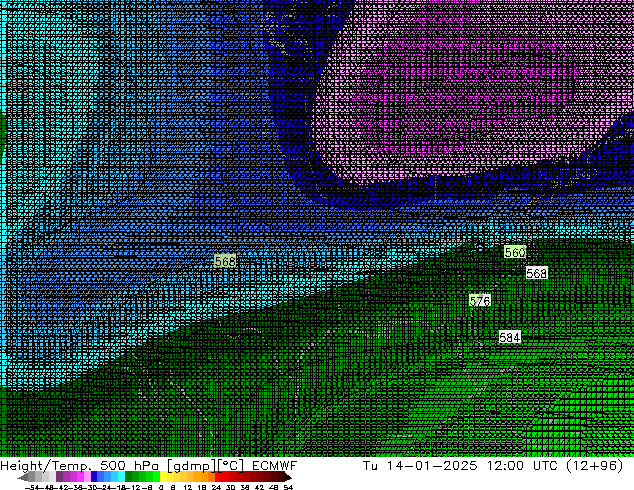Image resolution: width=634 pixels, height=490 pixels.
Task: Click the bright red swatch in the legend
Action: [218, 477]
